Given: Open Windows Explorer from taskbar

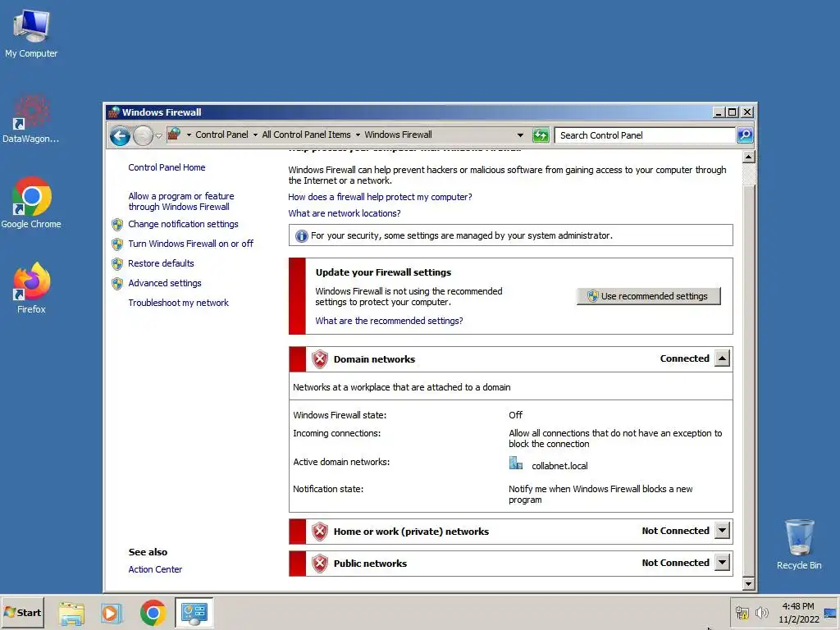Looking at the screenshot, I should pos(71,614).
